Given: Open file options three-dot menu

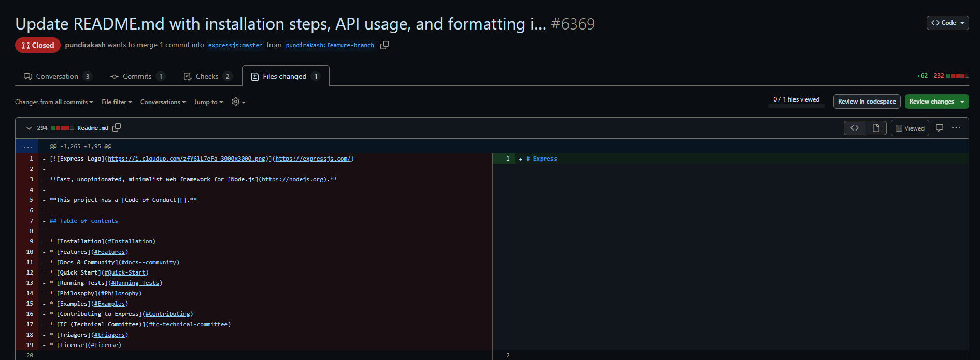Looking at the screenshot, I should click(956, 128).
